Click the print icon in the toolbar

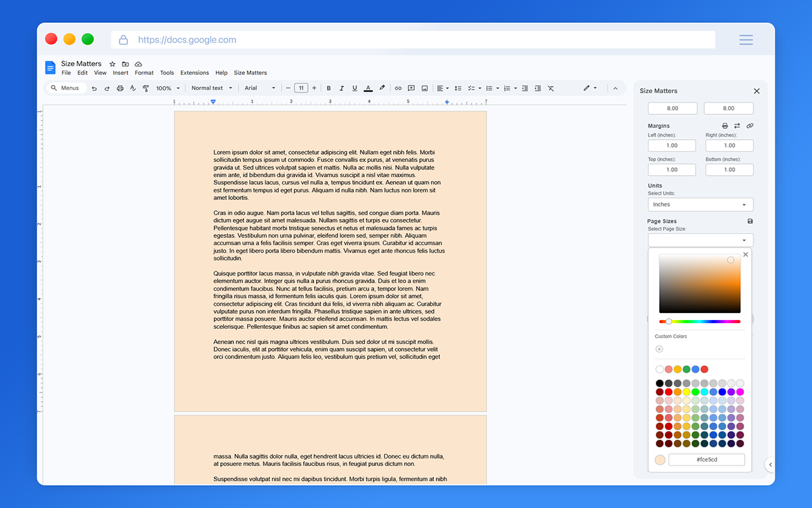pyautogui.click(x=120, y=88)
